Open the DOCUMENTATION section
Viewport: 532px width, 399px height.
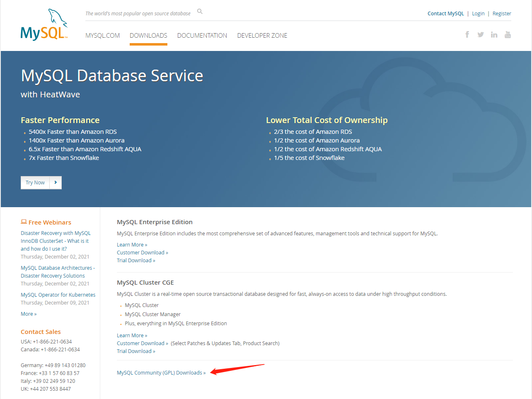pos(202,35)
